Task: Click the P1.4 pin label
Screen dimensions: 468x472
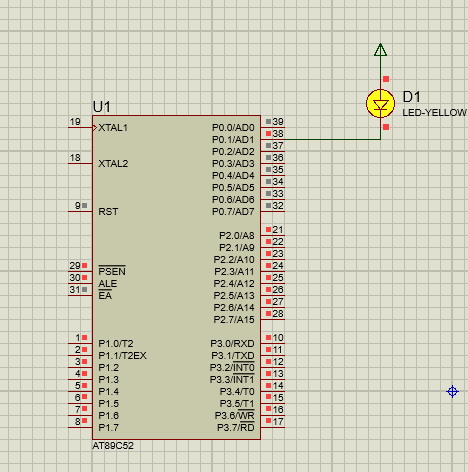Action: pos(109,392)
